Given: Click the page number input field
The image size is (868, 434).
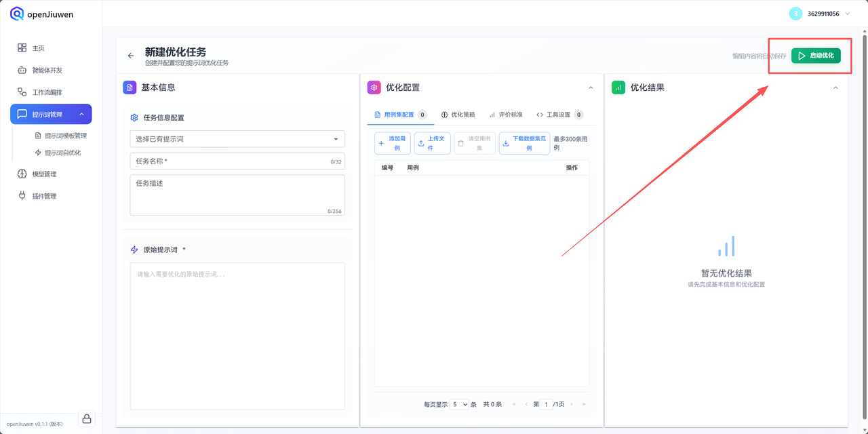Looking at the screenshot, I should [547, 404].
